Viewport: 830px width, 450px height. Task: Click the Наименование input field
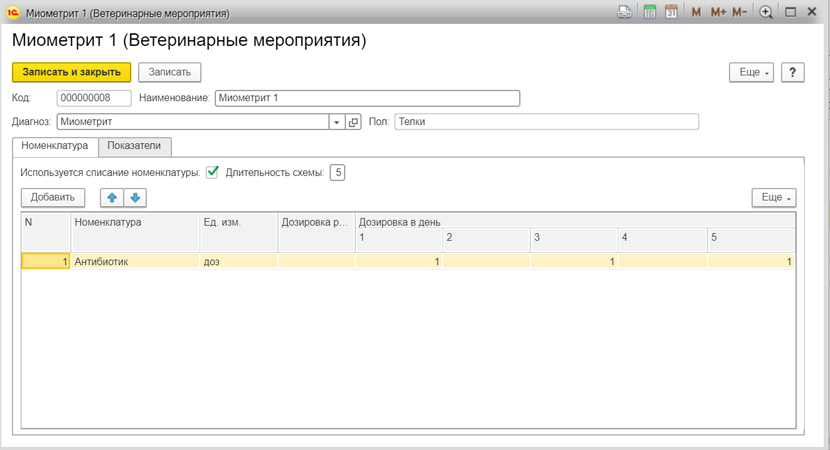[367, 98]
